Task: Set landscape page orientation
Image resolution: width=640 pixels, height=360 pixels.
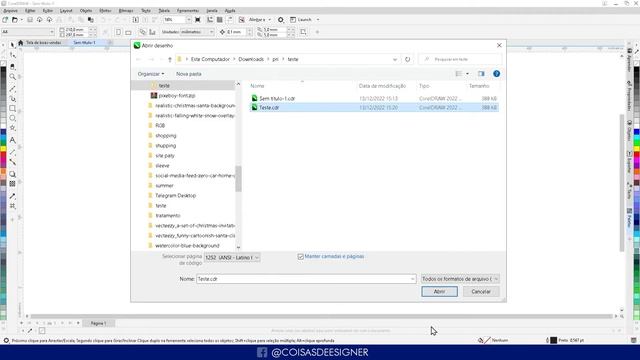Action: [x=128, y=32]
